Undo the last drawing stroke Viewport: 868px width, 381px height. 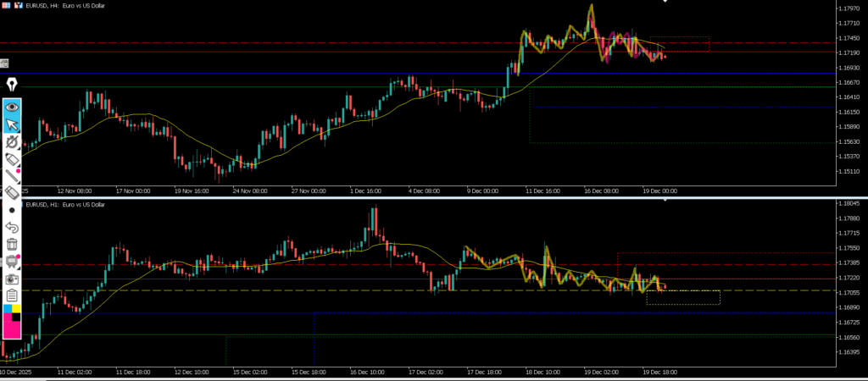(12, 227)
